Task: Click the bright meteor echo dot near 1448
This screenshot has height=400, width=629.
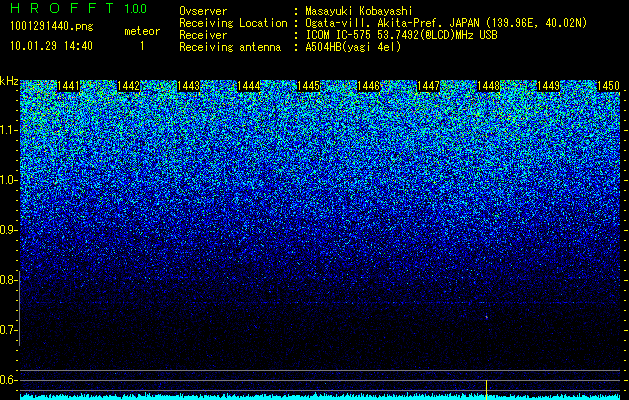Action: coord(487,317)
